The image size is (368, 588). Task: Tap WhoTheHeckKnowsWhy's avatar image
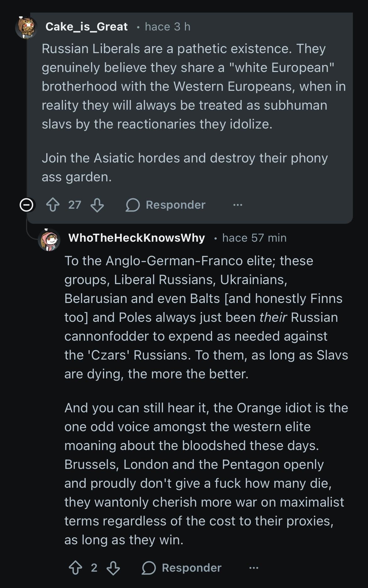pos(49,239)
